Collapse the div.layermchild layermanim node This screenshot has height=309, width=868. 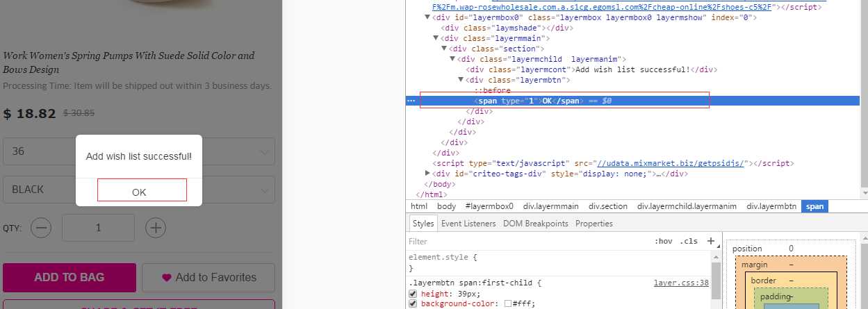(452, 59)
